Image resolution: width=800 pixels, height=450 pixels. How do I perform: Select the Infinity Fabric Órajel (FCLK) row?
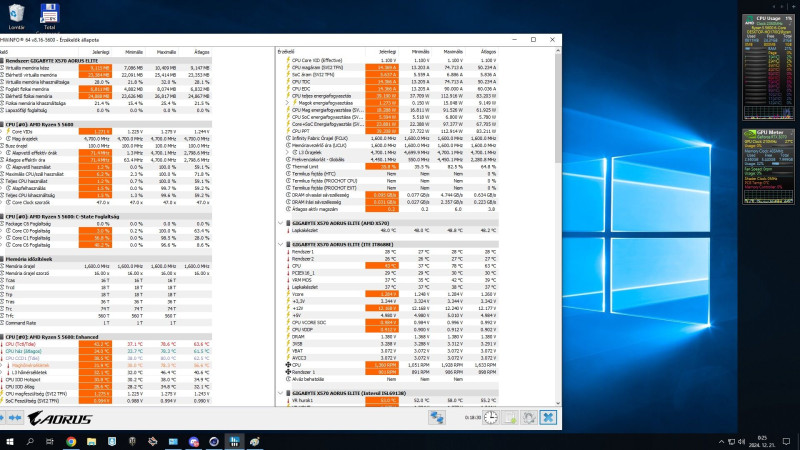click(x=388, y=138)
